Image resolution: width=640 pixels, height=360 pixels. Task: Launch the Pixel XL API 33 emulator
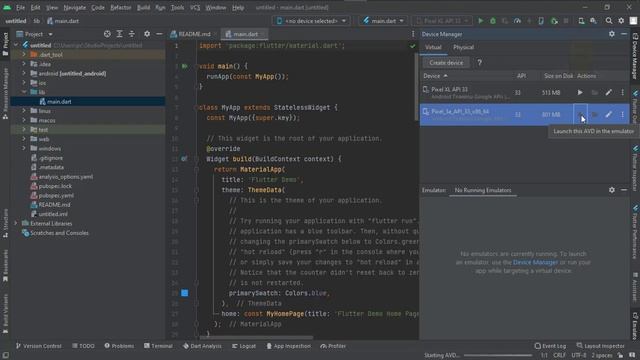click(x=580, y=93)
